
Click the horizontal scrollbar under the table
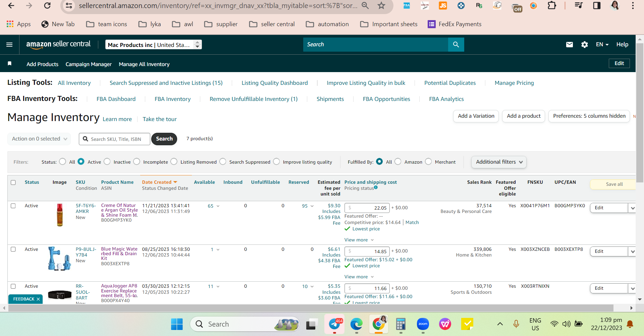point(311,308)
